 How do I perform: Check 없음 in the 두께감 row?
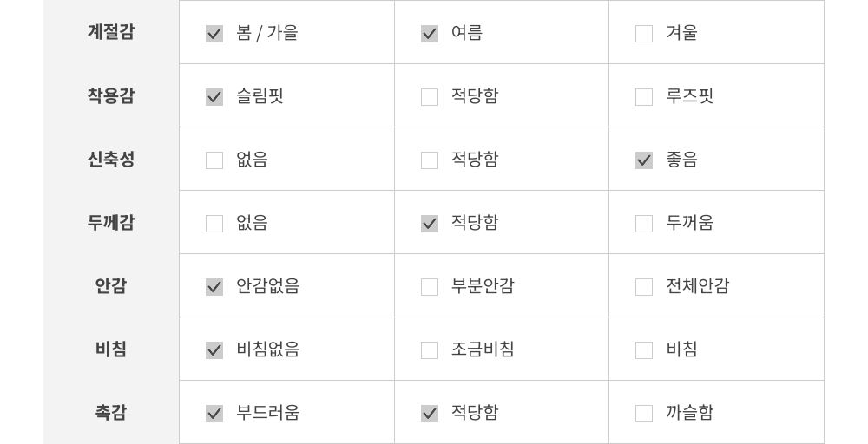(214, 224)
